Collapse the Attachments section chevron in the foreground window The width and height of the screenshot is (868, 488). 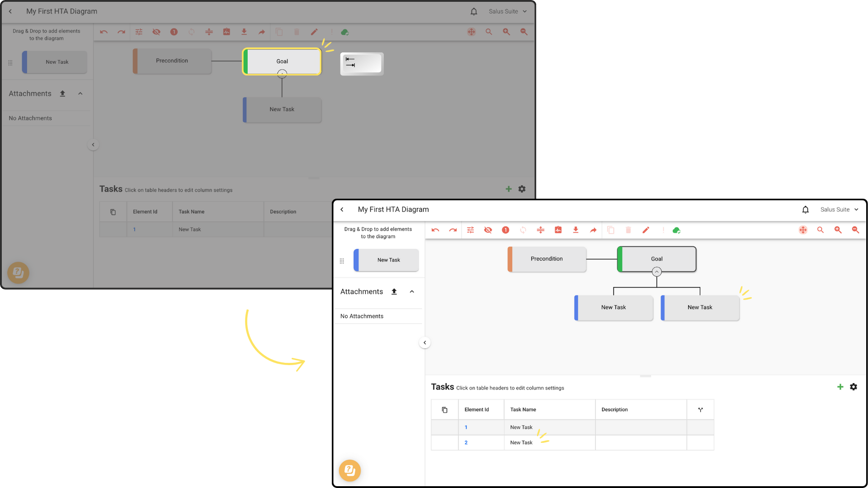pyautogui.click(x=412, y=292)
